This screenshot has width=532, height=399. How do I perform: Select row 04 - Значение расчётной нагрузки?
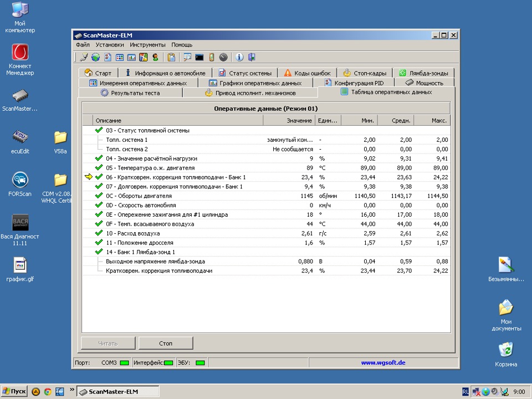click(267, 158)
